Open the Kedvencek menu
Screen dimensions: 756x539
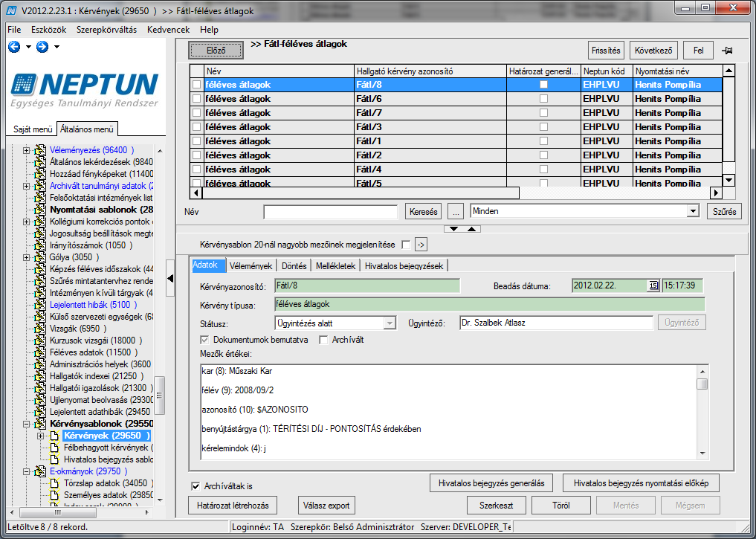pyautogui.click(x=168, y=30)
